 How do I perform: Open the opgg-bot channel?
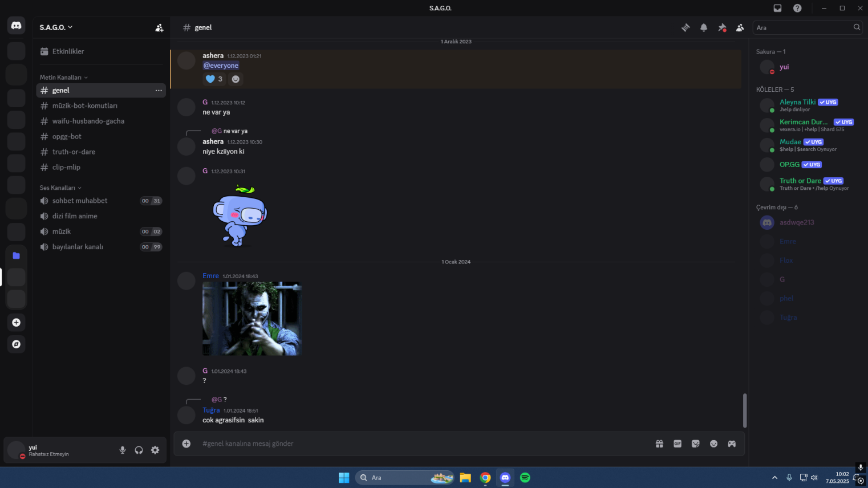(101, 136)
